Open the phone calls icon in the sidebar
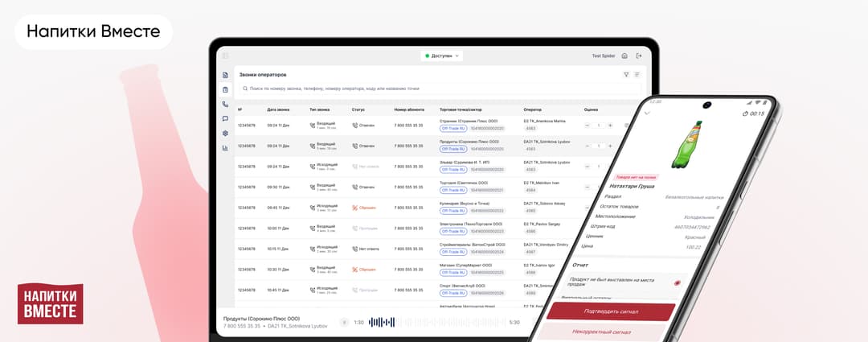The image size is (868, 342). (x=225, y=104)
